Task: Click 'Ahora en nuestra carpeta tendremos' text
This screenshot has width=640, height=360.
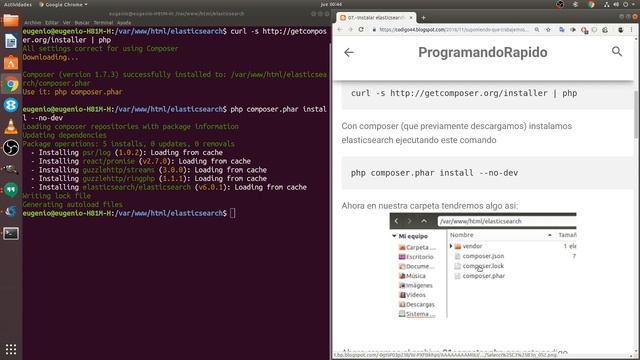Action: (429, 206)
